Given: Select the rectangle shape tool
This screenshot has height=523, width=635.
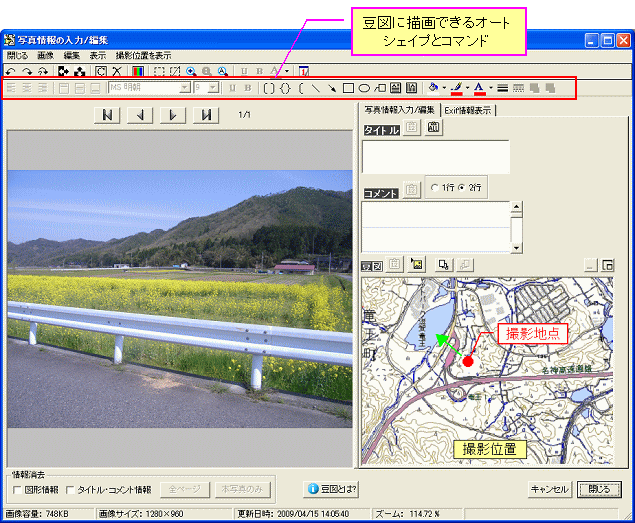Looking at the screenshot, I should (x=348, y=88).
